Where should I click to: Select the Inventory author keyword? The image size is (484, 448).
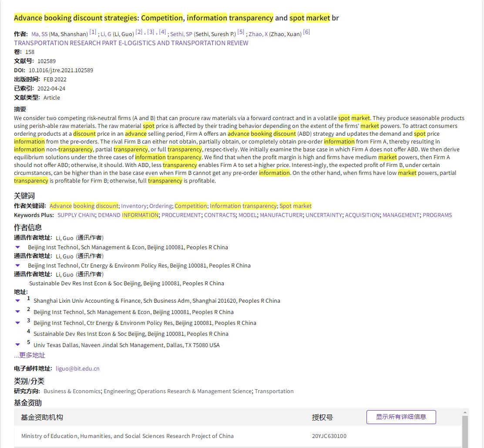(x=134, y=206)
